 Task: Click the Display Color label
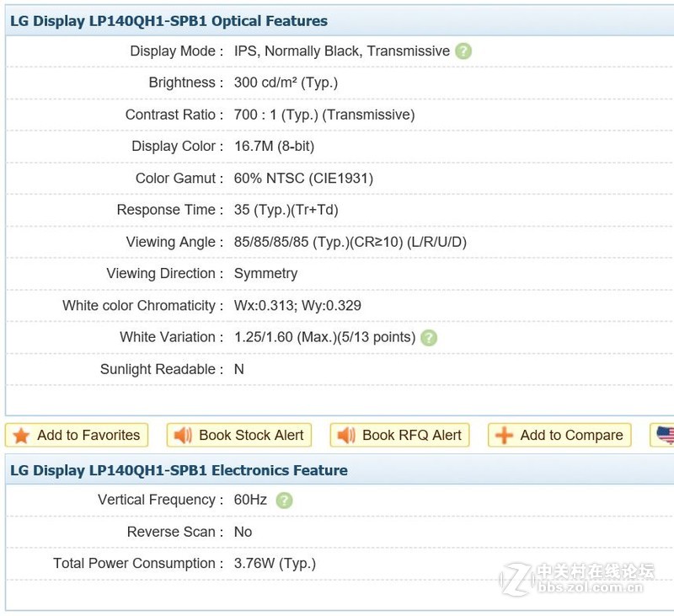point(178,146)
